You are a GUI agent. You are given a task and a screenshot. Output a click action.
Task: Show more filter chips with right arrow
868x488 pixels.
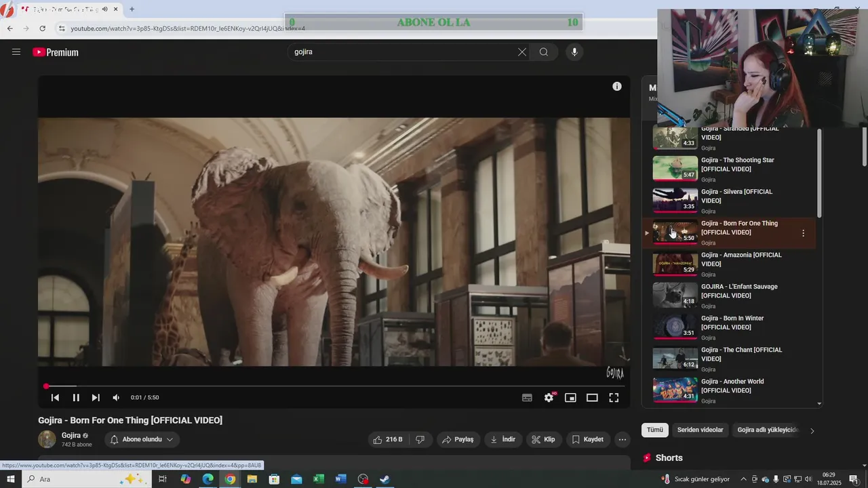812,431
